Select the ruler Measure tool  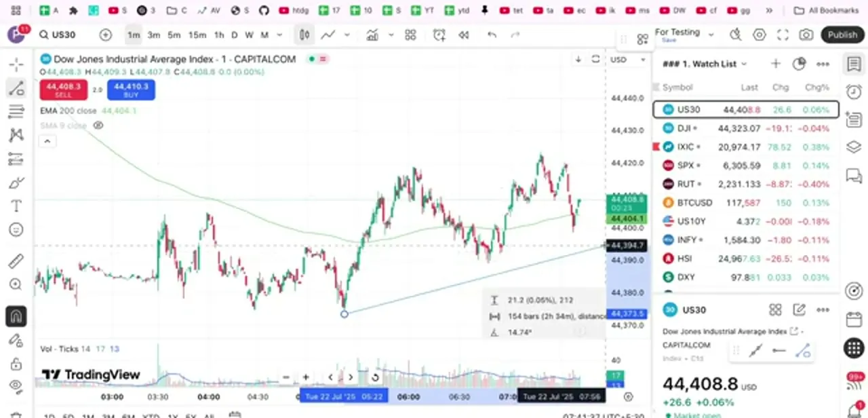coord(16,261)
